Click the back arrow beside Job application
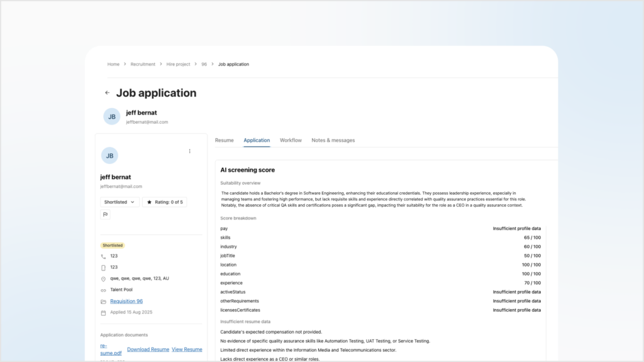644x362 pixels. 107,93
